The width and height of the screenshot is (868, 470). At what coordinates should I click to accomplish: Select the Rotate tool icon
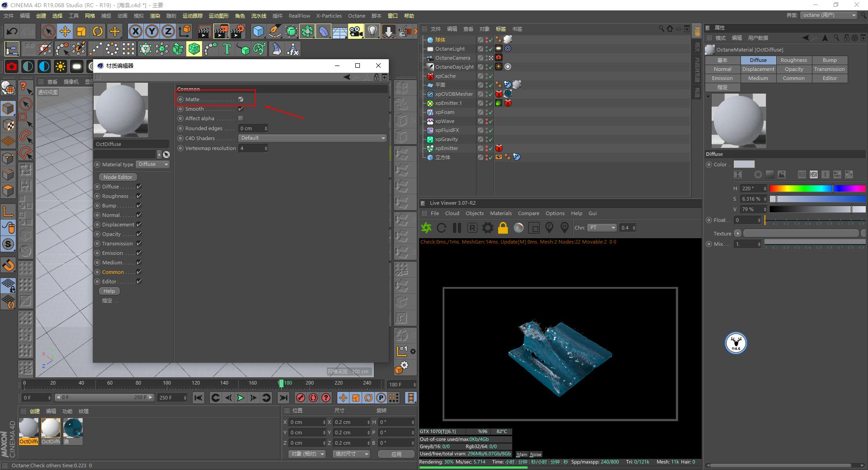coord(98,31)
